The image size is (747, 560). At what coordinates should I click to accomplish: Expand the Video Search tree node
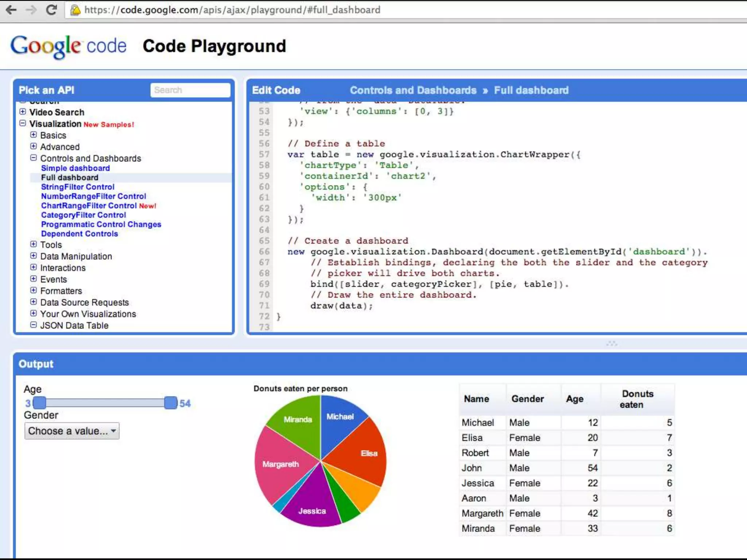23,112
